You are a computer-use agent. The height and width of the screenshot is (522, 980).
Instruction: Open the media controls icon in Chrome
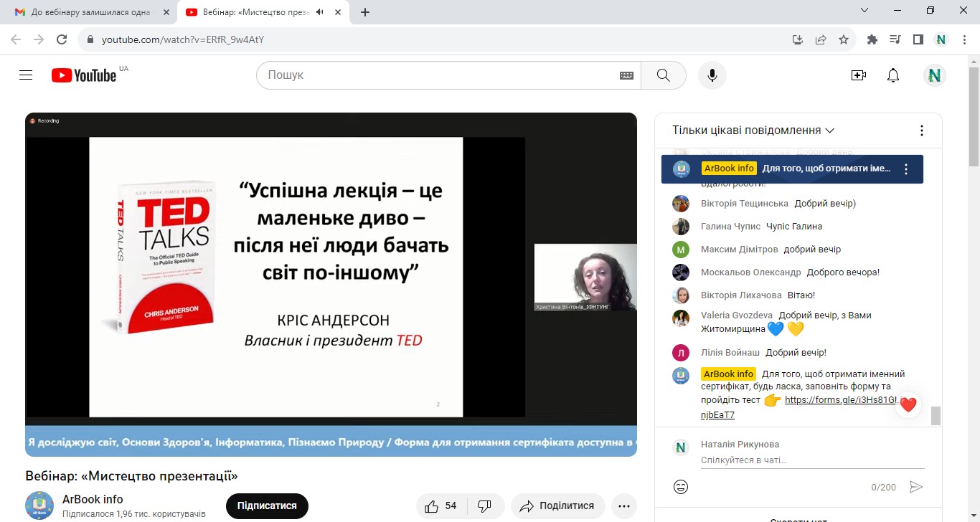[895, 39]
